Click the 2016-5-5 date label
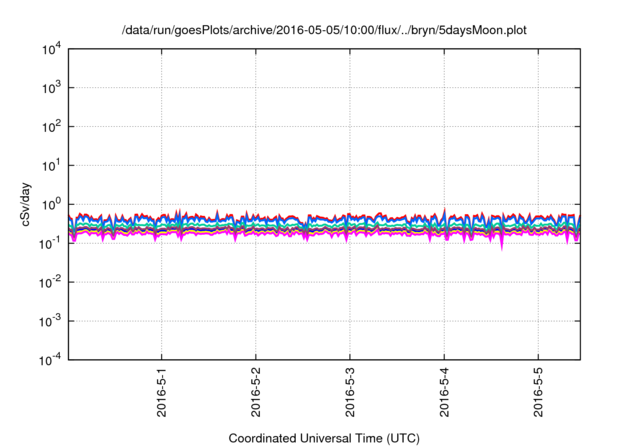Image resolution: width=640 pixels, height=448 pixels. click(x=539, y=392)
